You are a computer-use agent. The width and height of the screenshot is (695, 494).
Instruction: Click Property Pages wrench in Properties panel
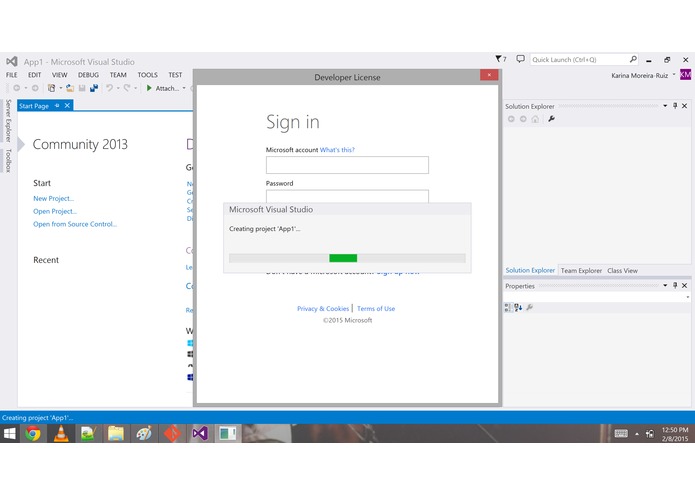pyautogui.click(x=529, y=307)
